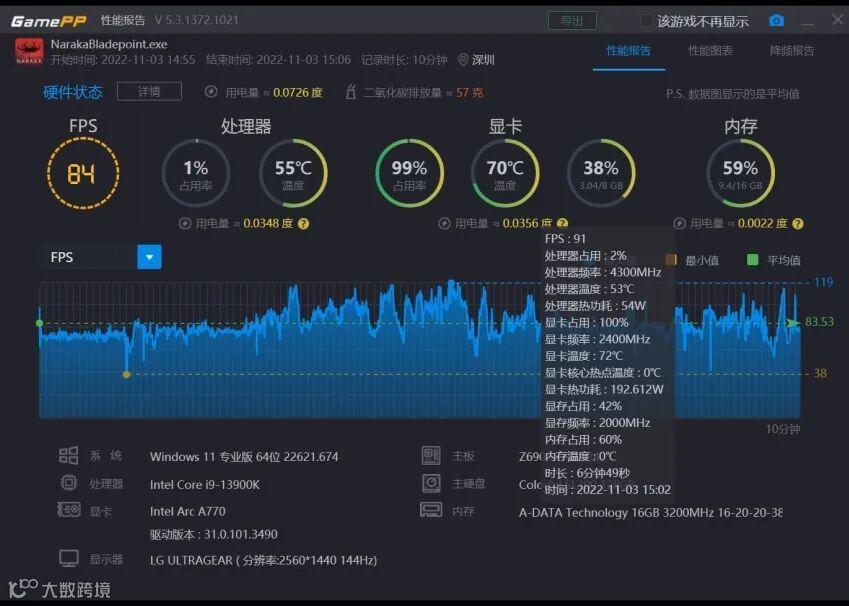Click the minimum value 38 marker on the chart
This screenshot has width=849, height=606.
(x=126, y=374)
